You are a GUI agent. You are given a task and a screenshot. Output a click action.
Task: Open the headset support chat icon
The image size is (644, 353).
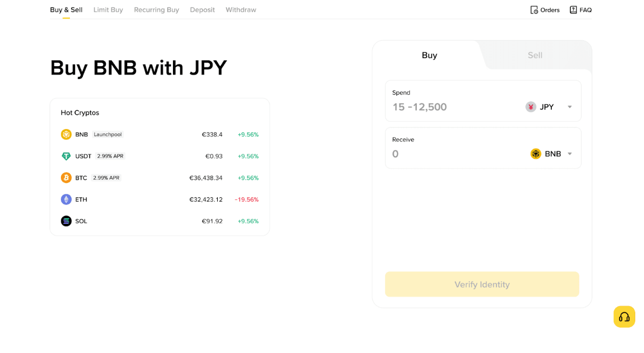click(624, 317)
